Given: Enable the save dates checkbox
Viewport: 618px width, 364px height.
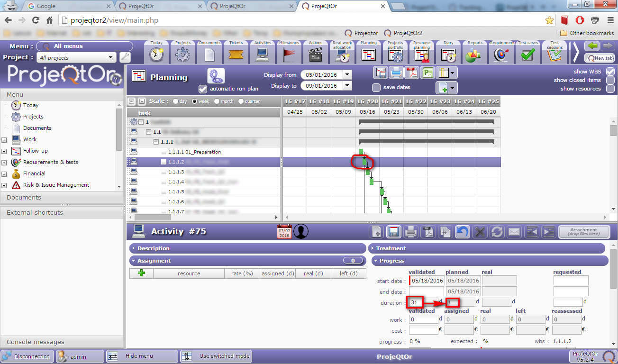Looking at the screenshot, I should click(x=376, y=87).
